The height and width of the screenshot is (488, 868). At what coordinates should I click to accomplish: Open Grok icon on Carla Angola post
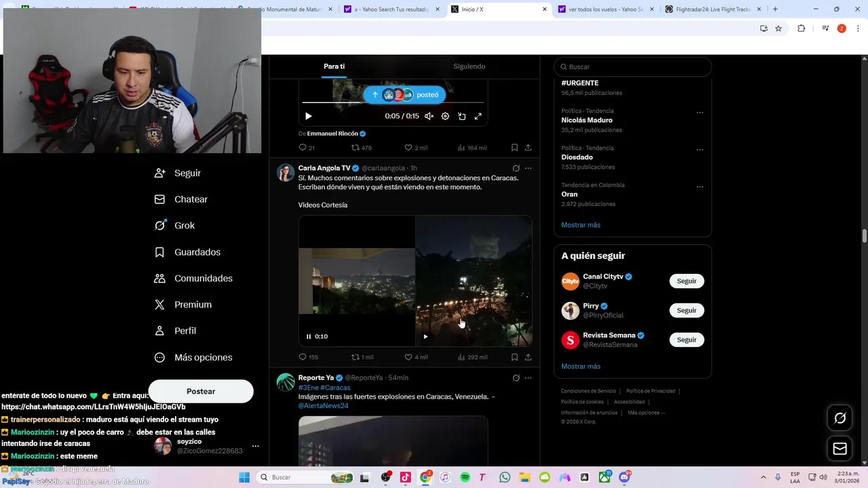coord(516,168)
